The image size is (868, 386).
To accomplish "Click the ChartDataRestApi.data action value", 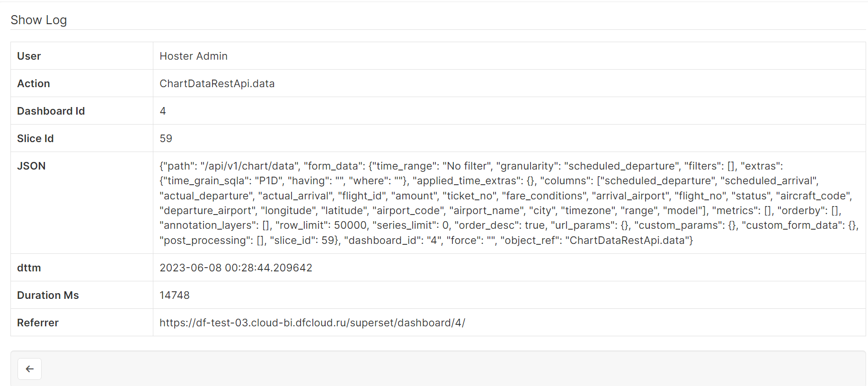I will [x=217, y=83].
